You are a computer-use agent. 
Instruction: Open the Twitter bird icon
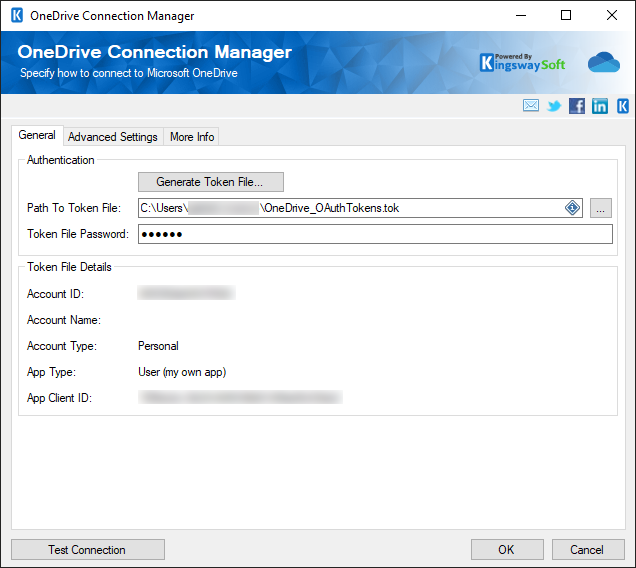pyautogui.click(x=554, y=106)
